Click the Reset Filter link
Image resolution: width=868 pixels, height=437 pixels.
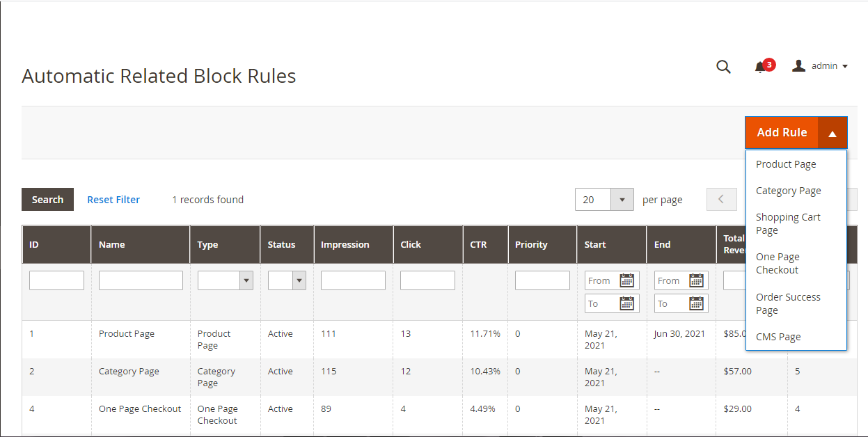coord(113,200)
